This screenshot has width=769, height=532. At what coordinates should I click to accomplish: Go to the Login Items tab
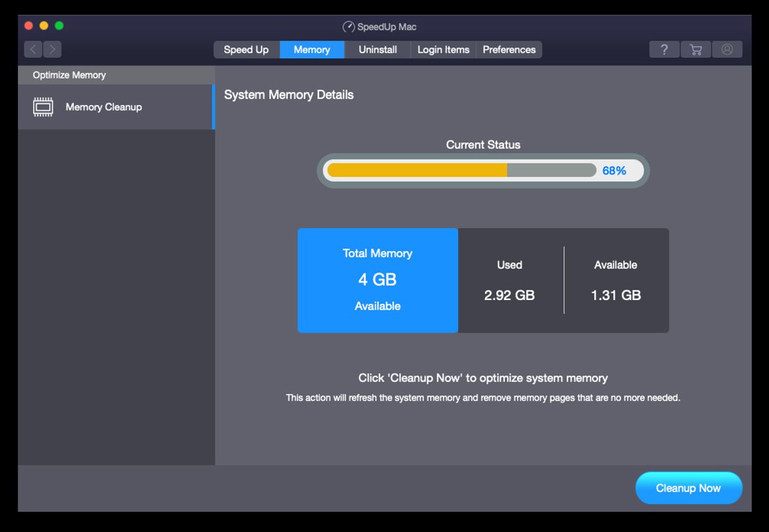coord(443,49)
